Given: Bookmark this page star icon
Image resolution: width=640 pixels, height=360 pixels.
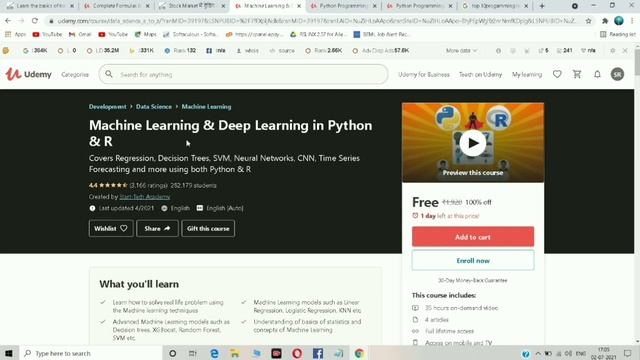Looking at the screenshot, I should pyautogui.click(x=588, y=21).
